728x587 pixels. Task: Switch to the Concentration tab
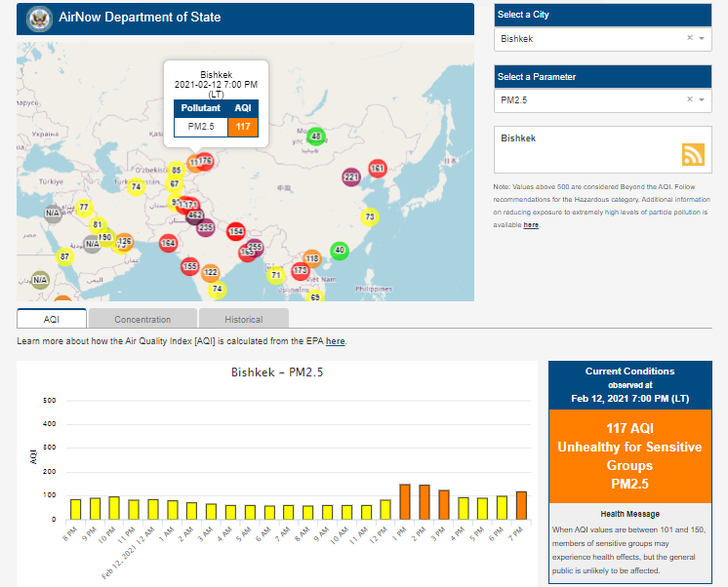(142, 319)
